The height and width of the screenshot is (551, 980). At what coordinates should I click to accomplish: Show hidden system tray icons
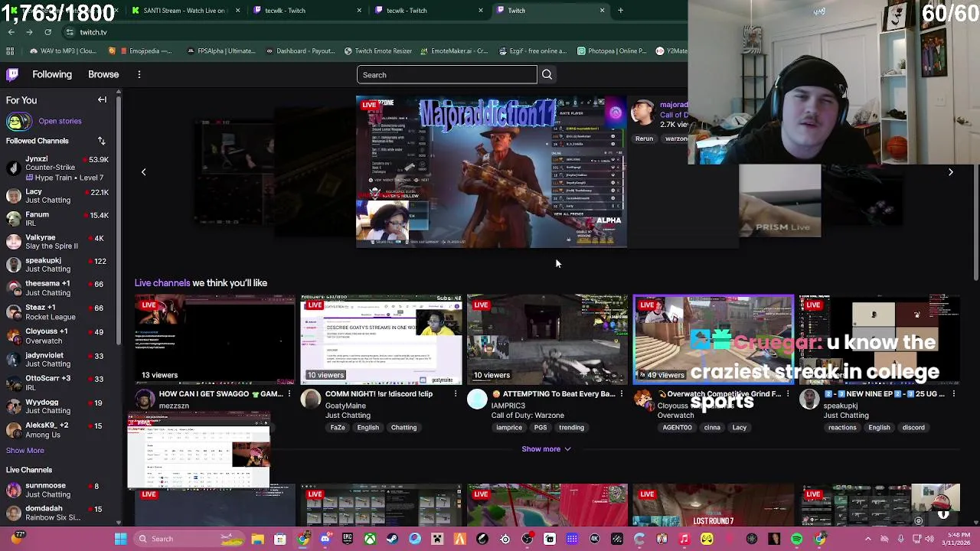click(867, 539)
